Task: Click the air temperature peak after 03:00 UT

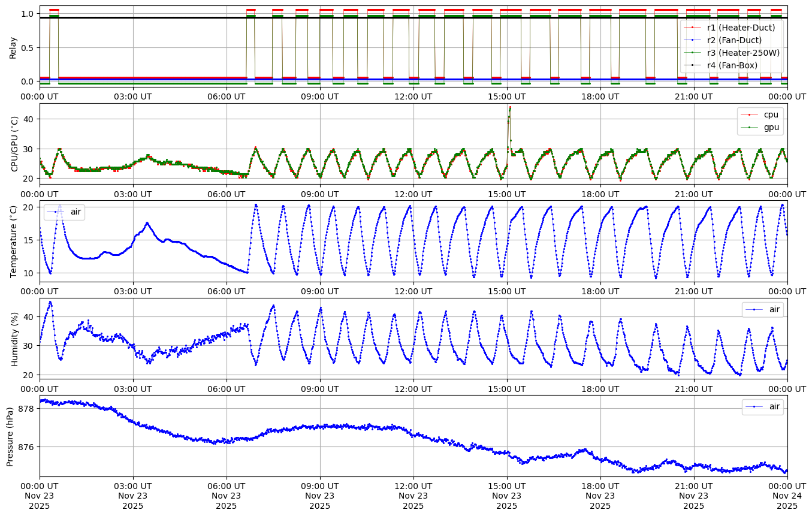Action: pos(147,224)
